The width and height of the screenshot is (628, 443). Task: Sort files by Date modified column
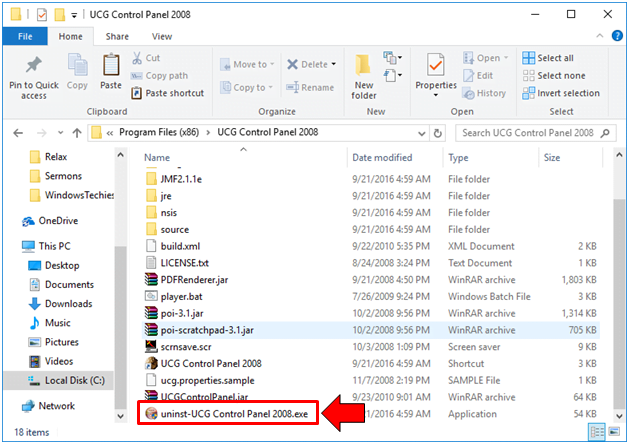point(382,158)
